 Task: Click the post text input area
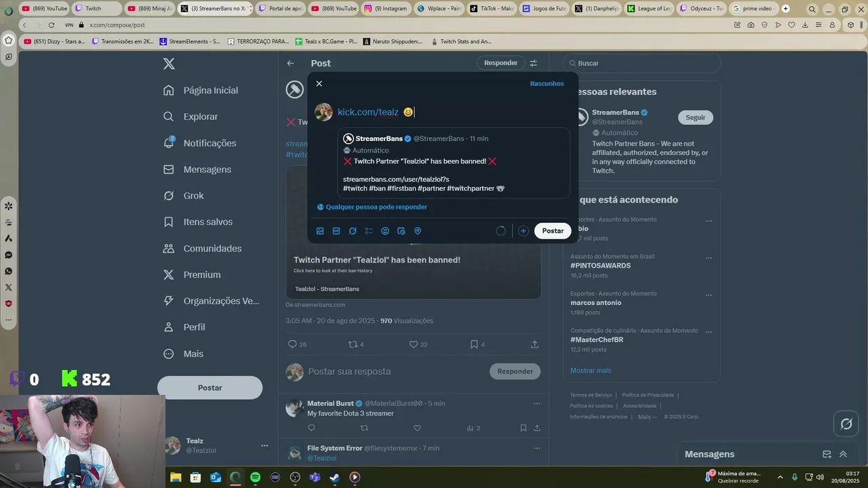click(x=453, y=113)
